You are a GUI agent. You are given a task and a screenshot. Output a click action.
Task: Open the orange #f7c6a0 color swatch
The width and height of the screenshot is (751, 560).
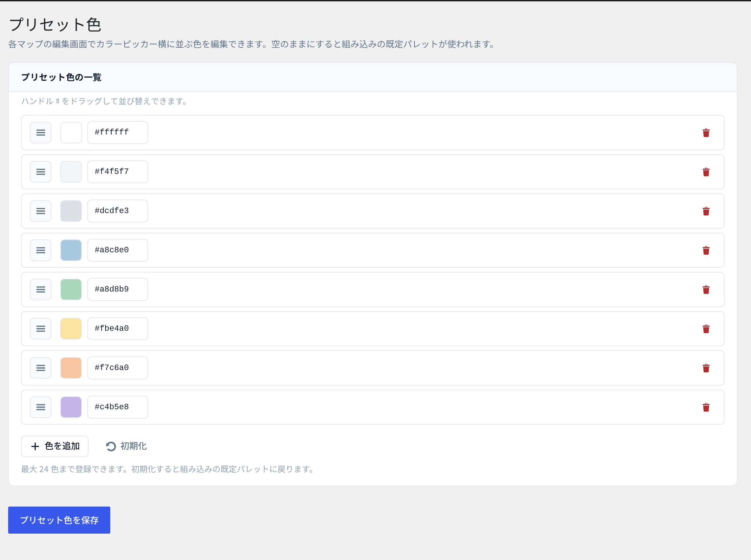click(71, 368)
